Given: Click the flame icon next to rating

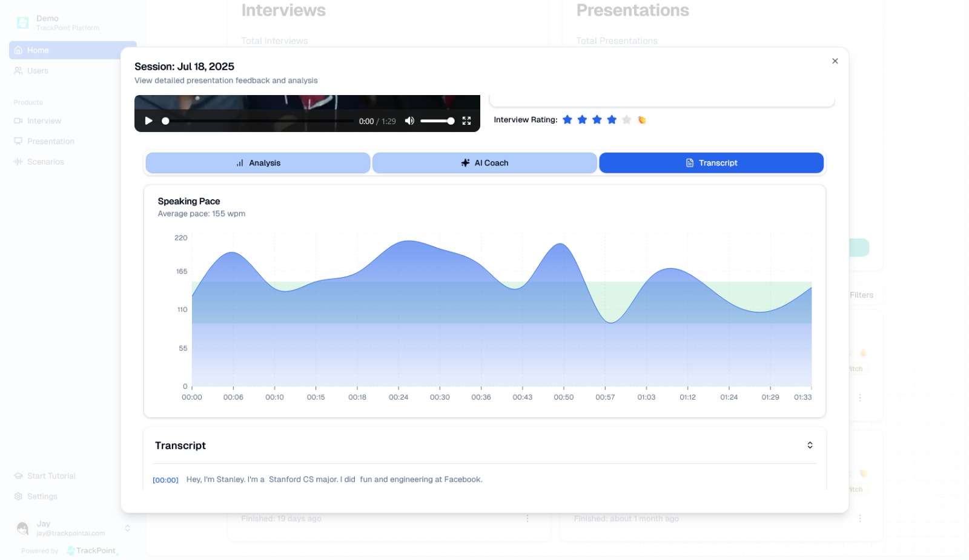Looking at the screenshot, I should (x=642, y=120).
